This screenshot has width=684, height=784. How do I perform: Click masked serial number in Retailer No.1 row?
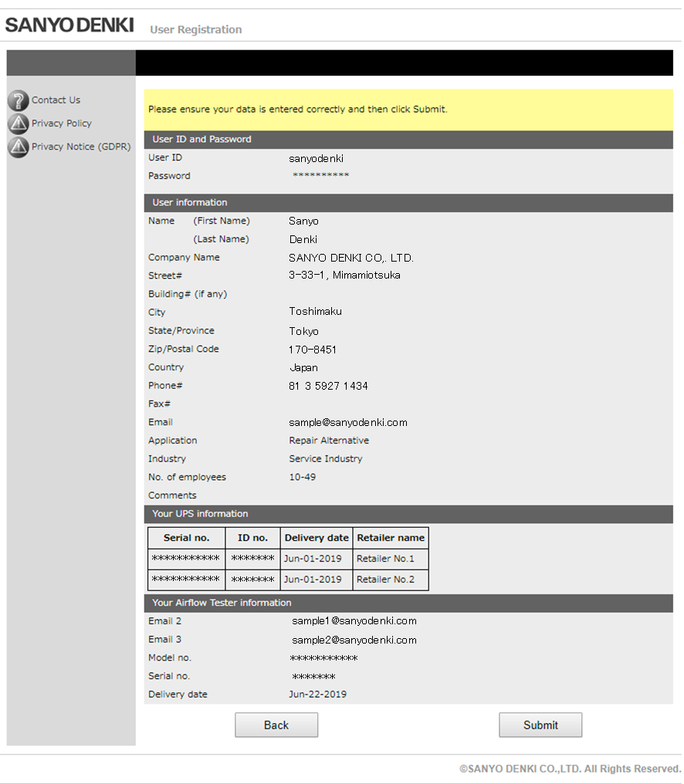point(185,558)
